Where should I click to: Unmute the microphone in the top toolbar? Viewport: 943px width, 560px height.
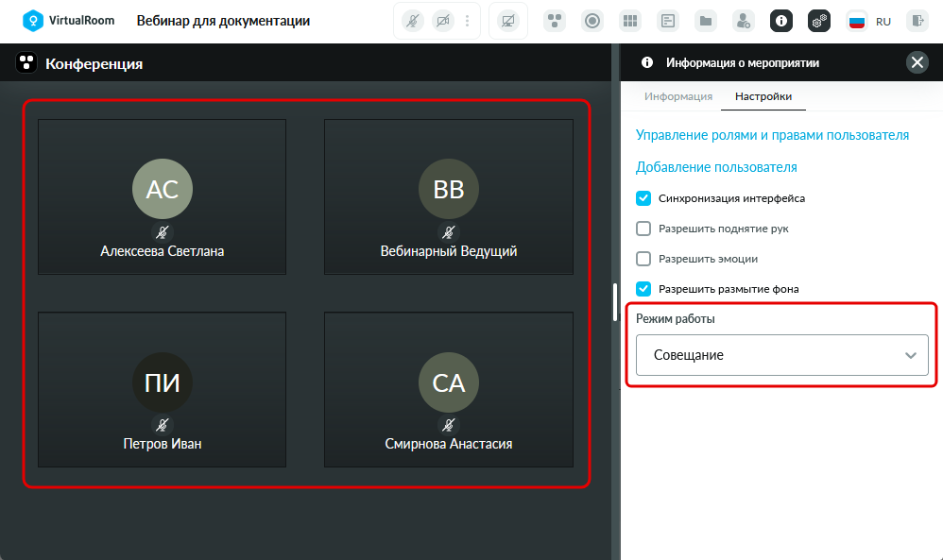[413, 22]
